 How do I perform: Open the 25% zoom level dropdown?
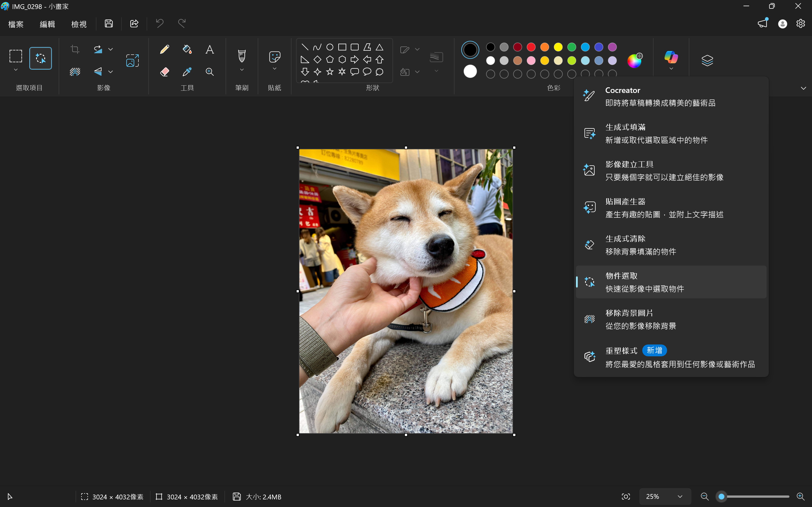(x=665, y=497)
